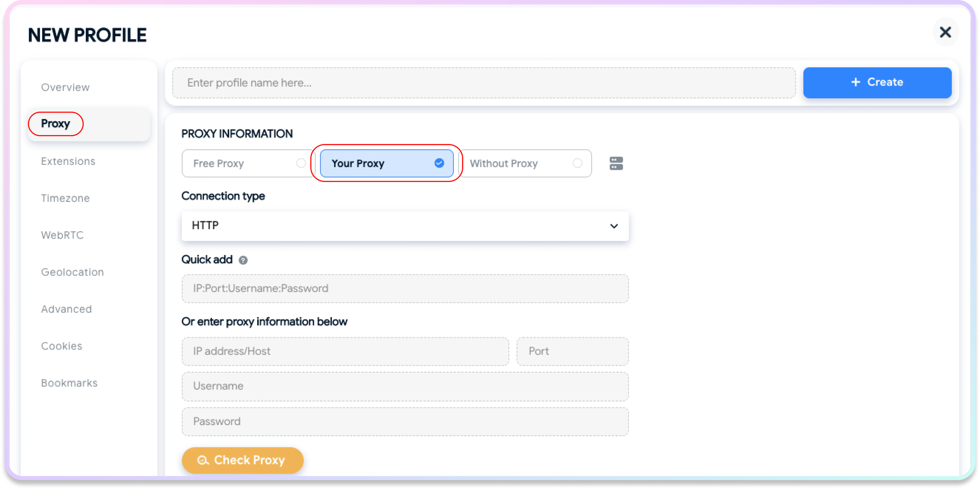The width and height of the screenshot is (980, 489).
Task: Click the Check Proxy button
Action: click(x=242, y=460)
